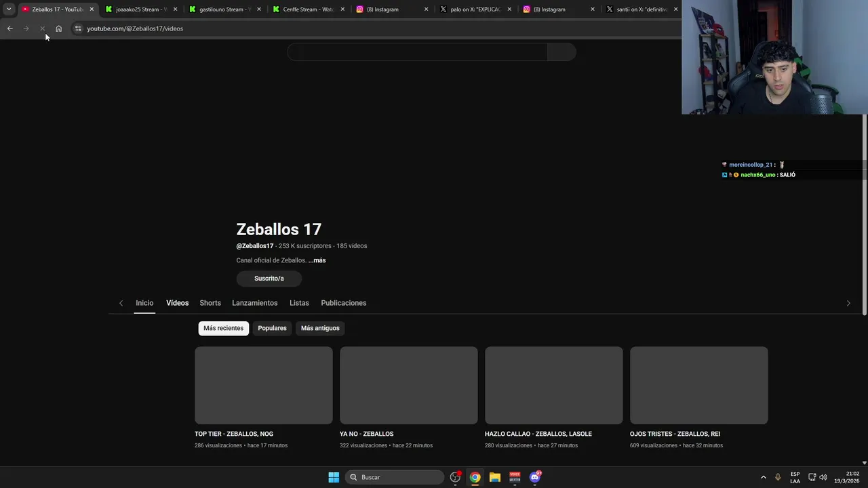Click the YouTube search box
This screenshot has height=488, width=868.
click(x=417, y=52)
